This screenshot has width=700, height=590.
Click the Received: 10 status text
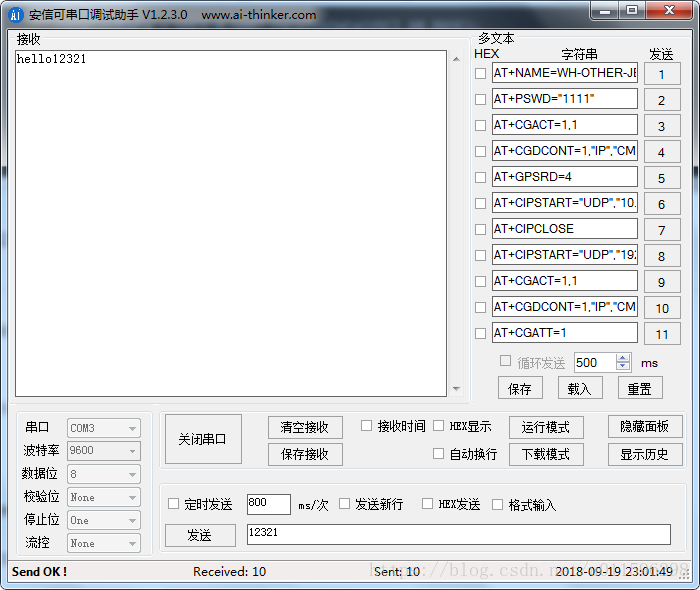(229, 572)
